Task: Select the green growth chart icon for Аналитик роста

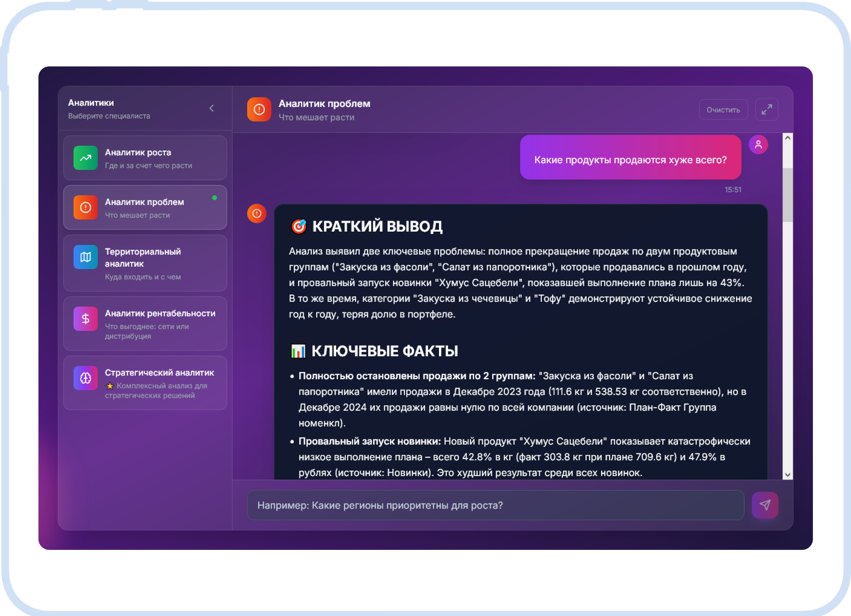Action: click(x=86, y=158)
